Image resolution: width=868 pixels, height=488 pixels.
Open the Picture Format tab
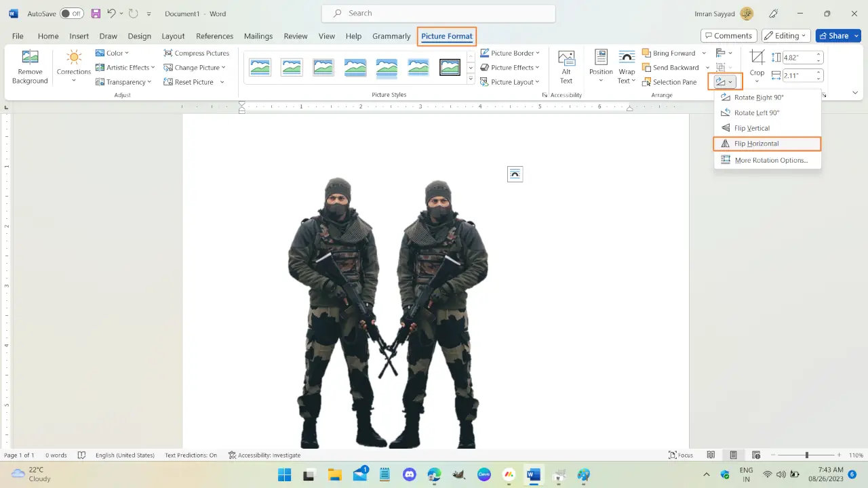[447, 36]
